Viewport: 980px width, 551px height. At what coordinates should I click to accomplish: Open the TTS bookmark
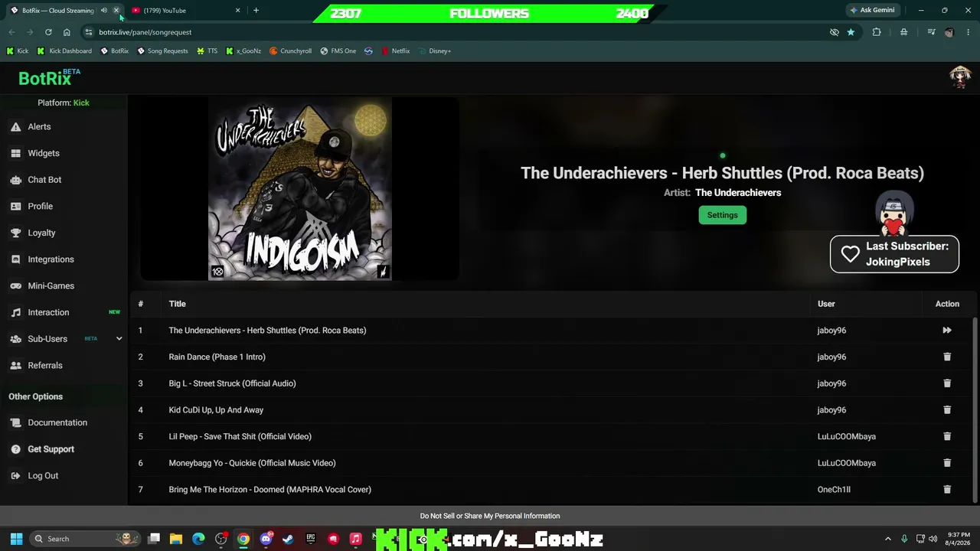tap(207, 51)
